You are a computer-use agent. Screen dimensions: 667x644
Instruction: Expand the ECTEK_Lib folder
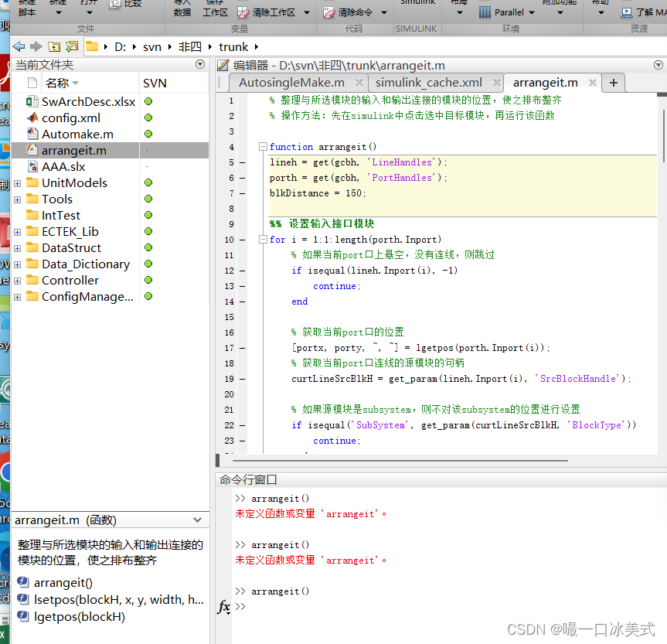pyautogui.click(x=18, y=233)
